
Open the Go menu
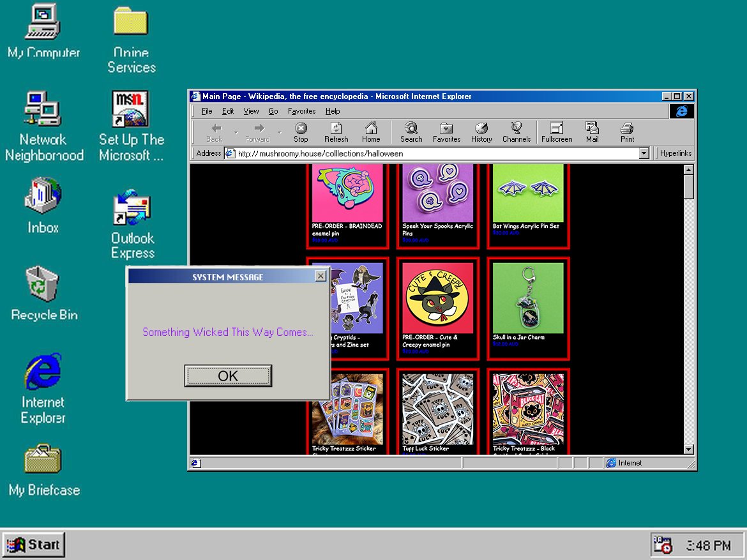pyautogui.click(x=273, y=111)
